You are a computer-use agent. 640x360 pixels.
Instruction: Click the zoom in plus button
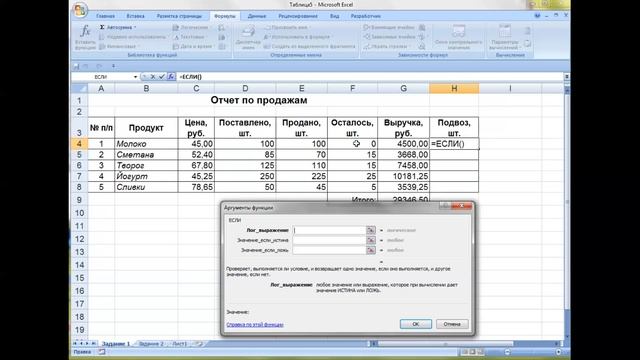(558, 352)
